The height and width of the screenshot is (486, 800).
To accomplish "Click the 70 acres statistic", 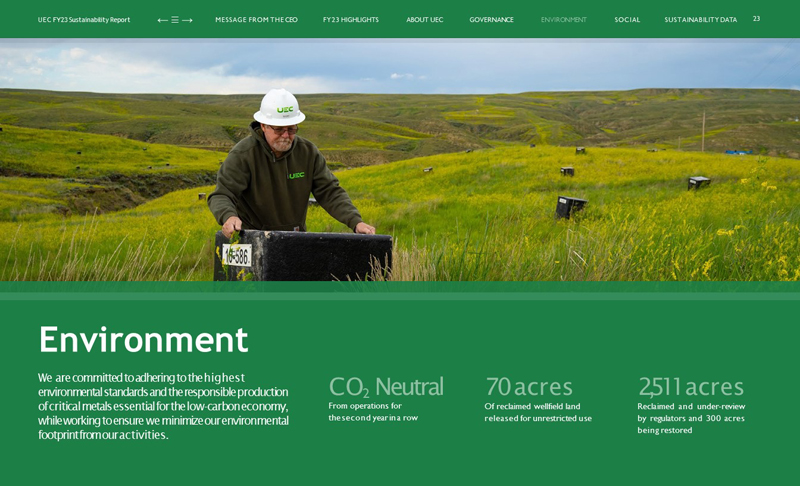I will [528, 387].
